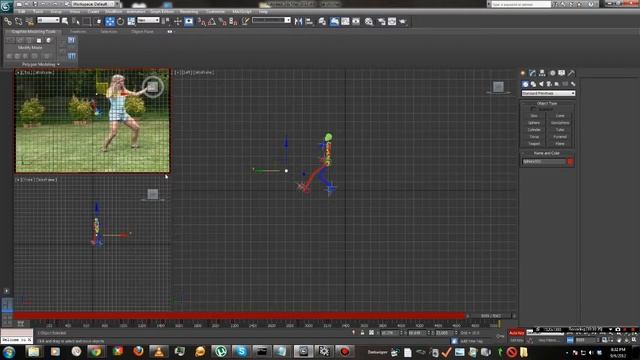Open the Render Setup dialog

(382, 21)
